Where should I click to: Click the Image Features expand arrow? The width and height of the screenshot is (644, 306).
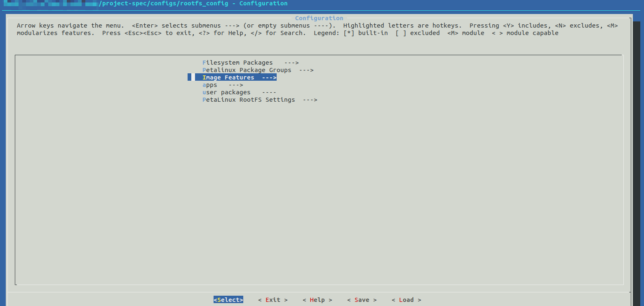pos(270,77)
